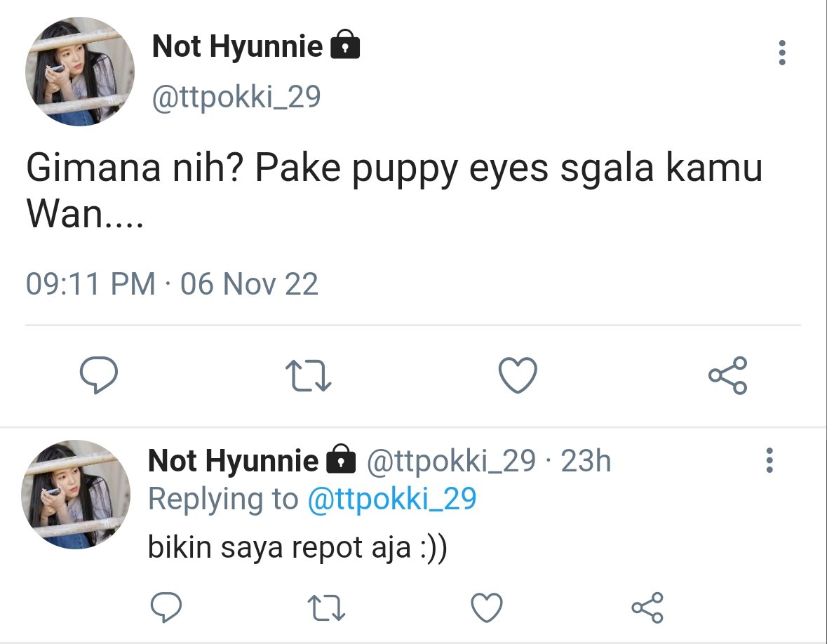Click Not Hyunnie name on reply tweet
The height and width of the screenshot is (644, 827).
tap(233, 461)
